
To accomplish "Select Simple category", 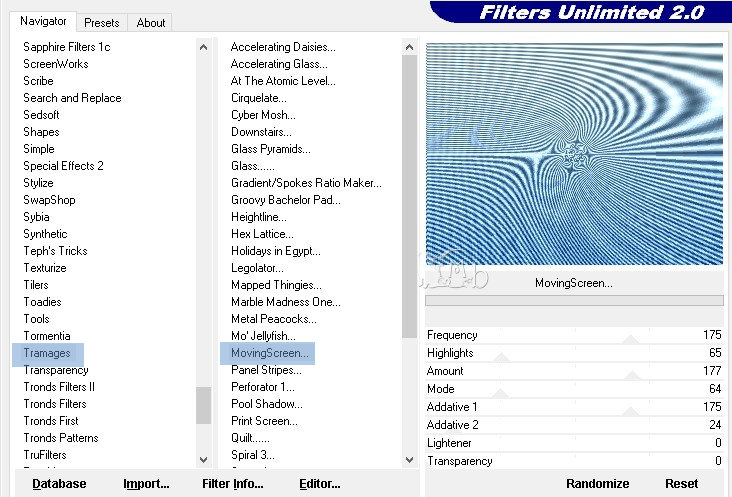I will pyautogui.click(x=39, y=149).
